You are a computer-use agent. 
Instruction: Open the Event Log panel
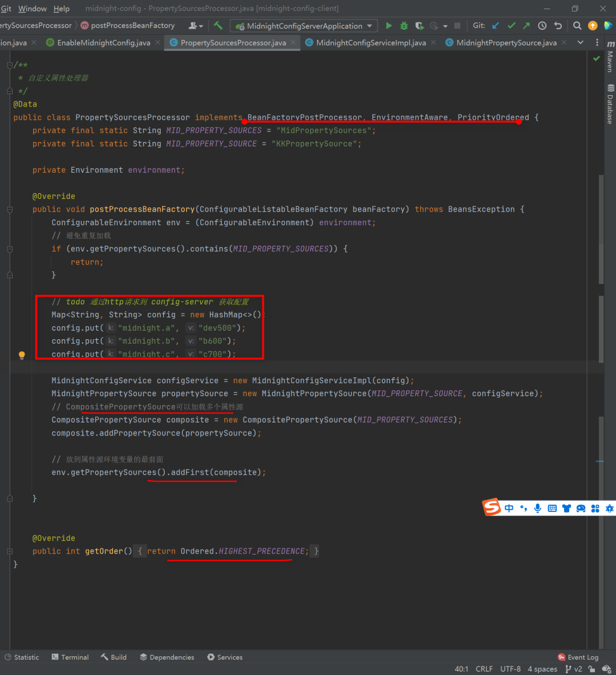[x=578, y=657]
